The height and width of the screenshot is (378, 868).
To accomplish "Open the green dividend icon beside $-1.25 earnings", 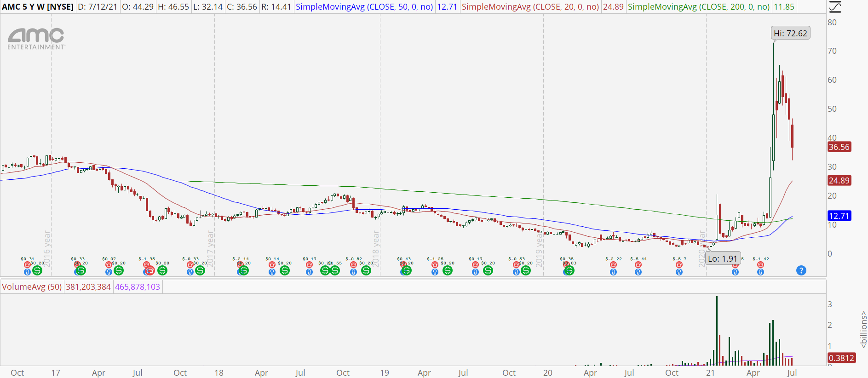I will pyautogui.click(x=448, y=270).
